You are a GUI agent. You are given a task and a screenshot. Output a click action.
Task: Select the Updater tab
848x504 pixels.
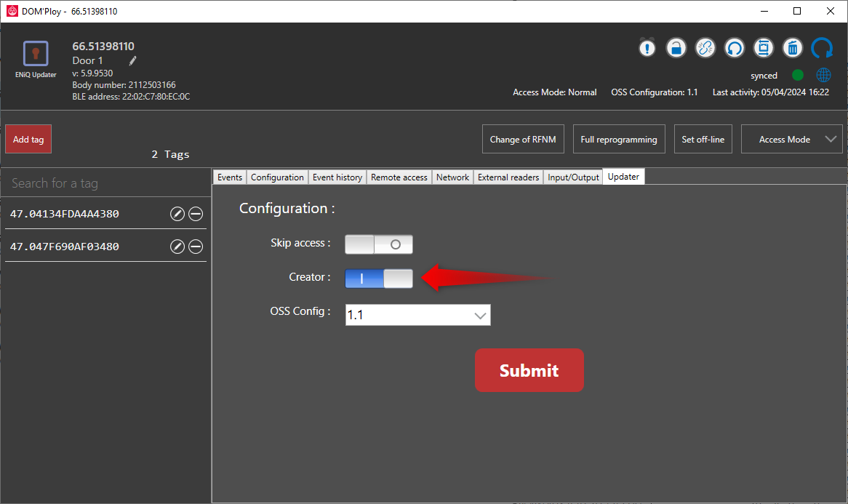coord(623,177)
